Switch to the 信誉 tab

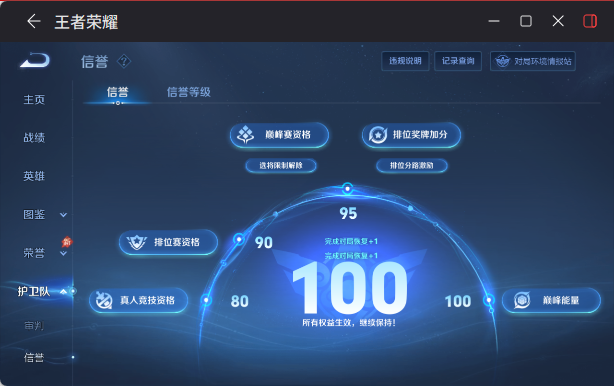click(x=117, y=92)
